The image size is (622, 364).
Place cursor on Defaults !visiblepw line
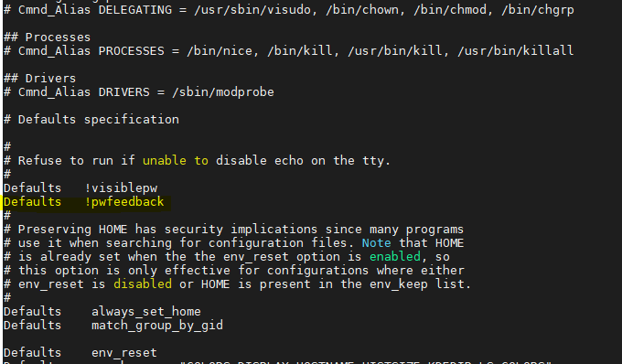coord(80,188)
